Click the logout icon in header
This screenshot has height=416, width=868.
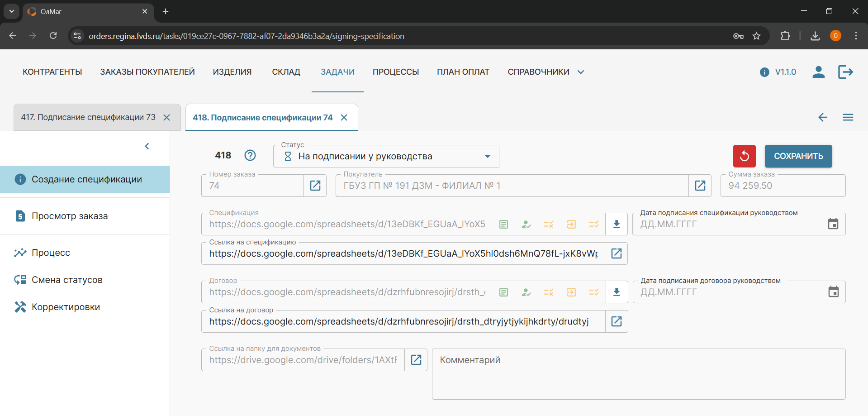click(845, 72)
